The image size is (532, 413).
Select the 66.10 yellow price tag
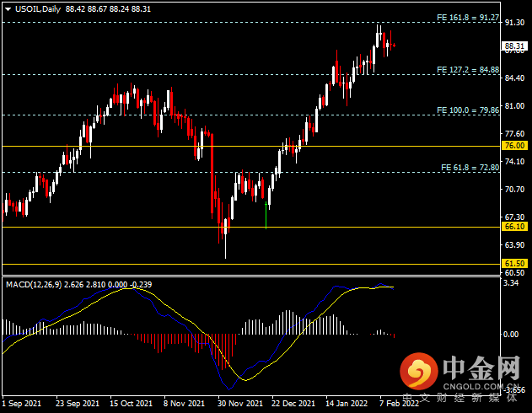[x=514, y=227]
